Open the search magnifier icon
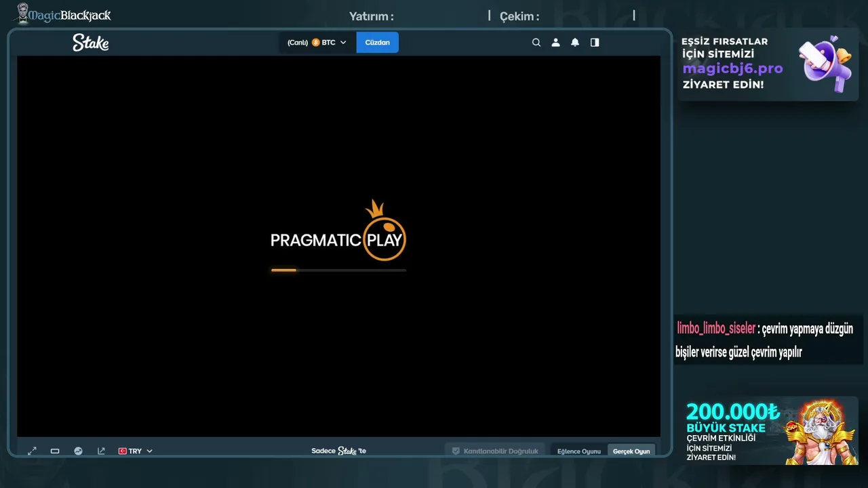The image size is (868, 488). (x=536, y=43)
